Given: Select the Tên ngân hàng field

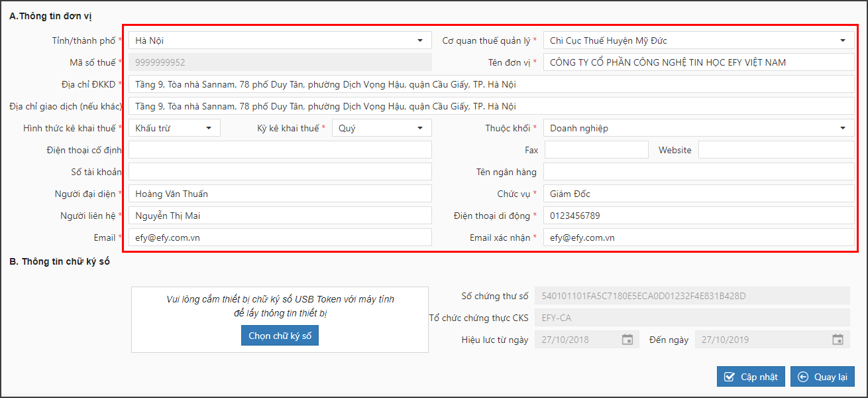Looking at the screenshot, I should coord(698,172).
